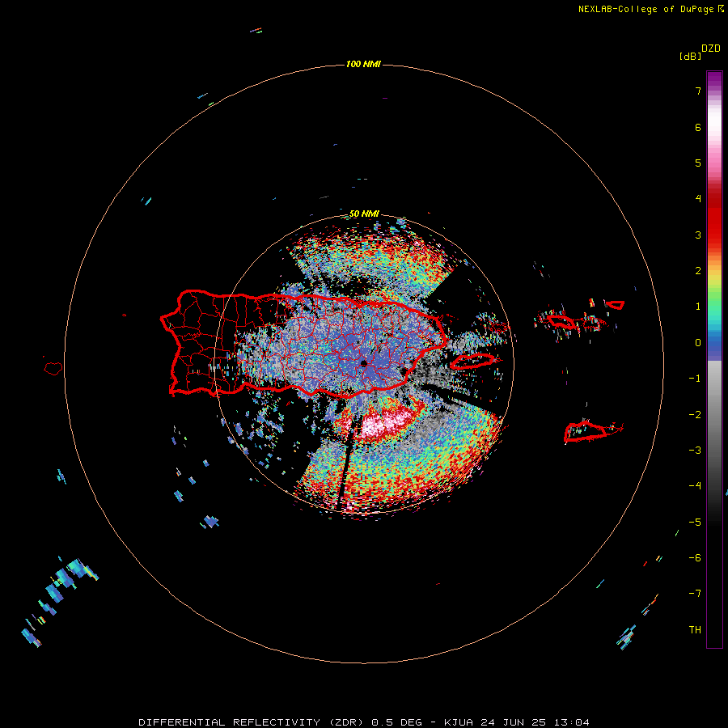The image size is (728, 728).
Task: Pick the purple top band of color bar
Action: coord(714,79)
